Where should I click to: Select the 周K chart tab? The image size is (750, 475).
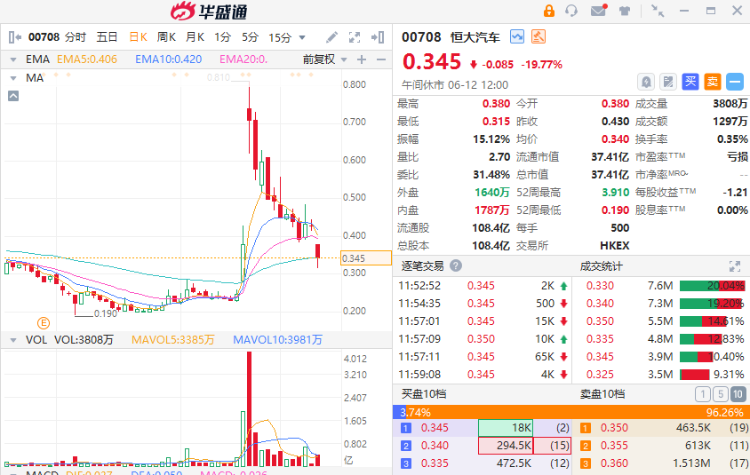[166, 37]
